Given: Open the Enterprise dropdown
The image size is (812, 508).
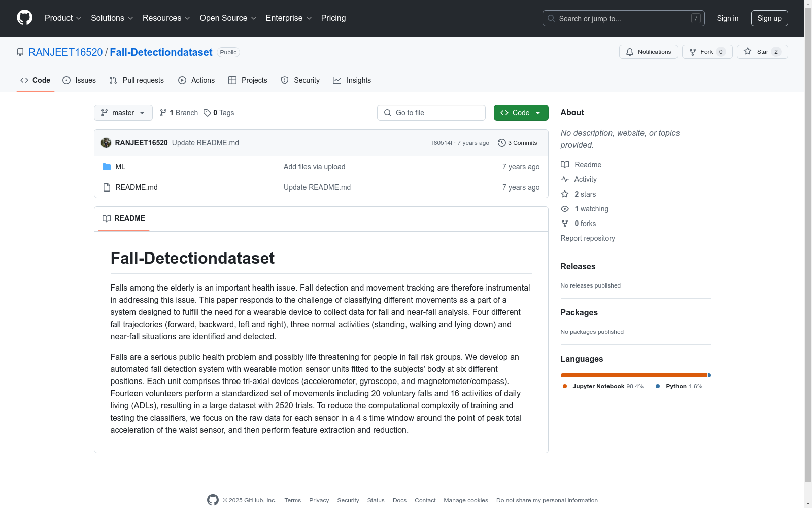Looking at the screenshot, I should point(289,18).
